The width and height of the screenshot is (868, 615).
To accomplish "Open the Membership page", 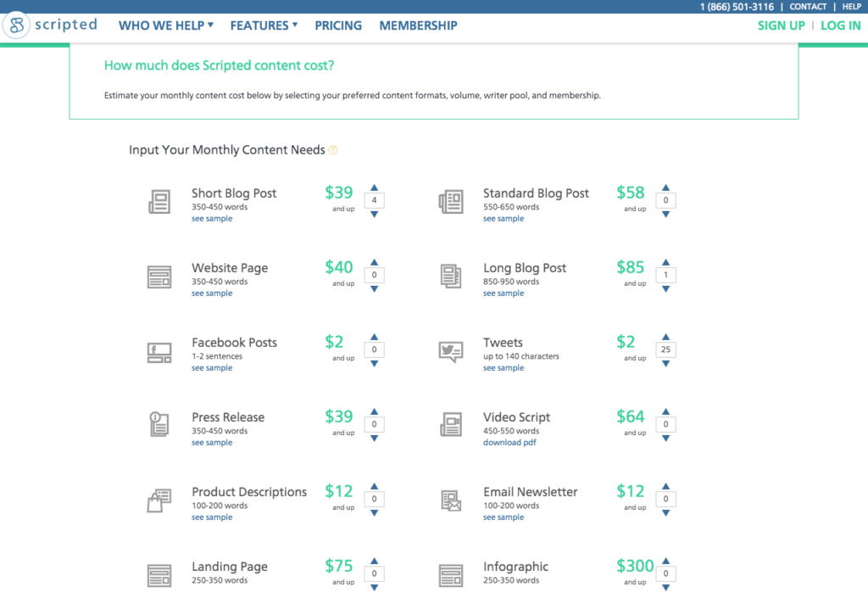I will (x=418, y=25).
